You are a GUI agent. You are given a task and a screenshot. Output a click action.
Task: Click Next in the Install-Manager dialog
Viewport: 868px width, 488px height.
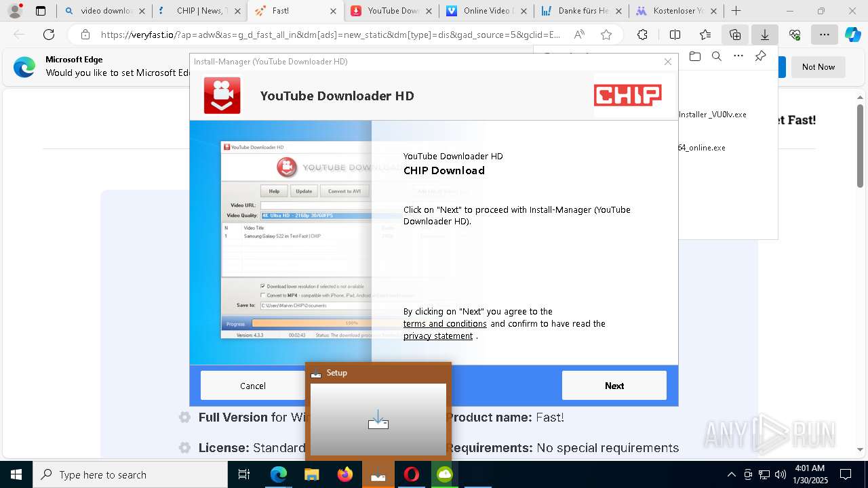(614, 386)
